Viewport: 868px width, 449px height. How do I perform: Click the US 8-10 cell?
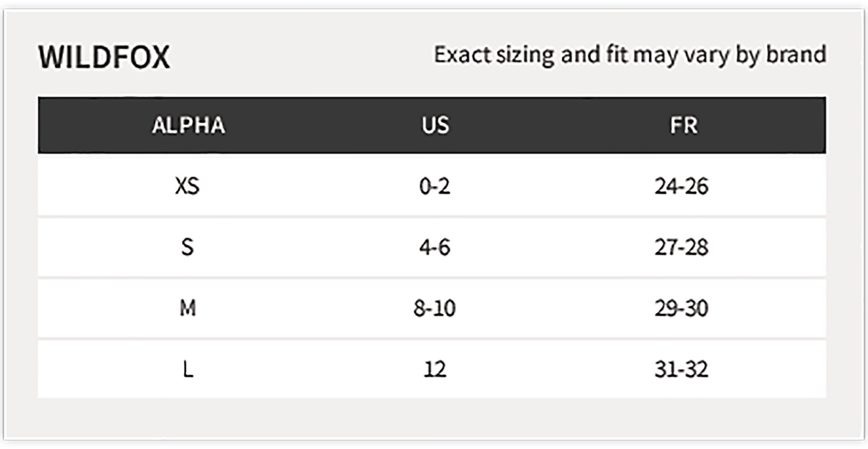(434, 308)
